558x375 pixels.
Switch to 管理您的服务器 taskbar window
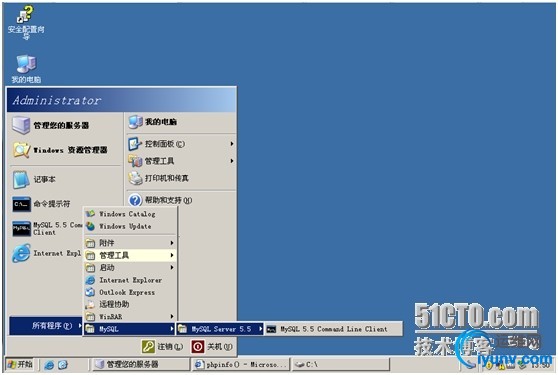[141, 364]
